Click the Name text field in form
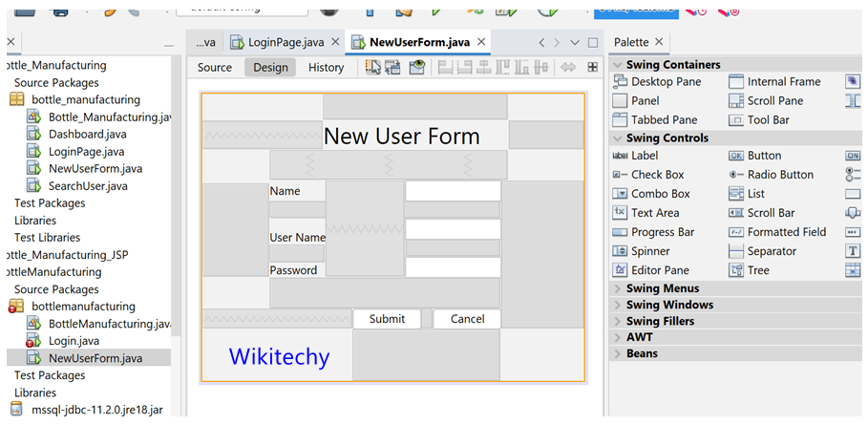 coord(453,191)
